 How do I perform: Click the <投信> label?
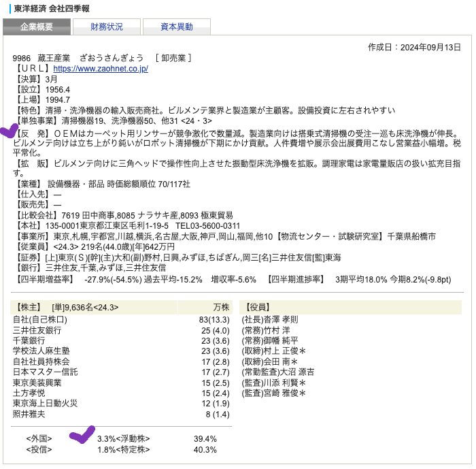pos(39,449)
